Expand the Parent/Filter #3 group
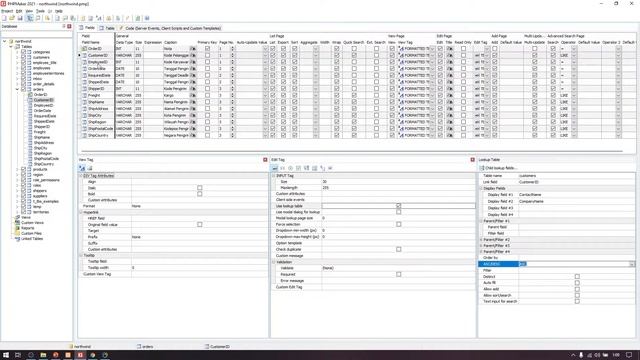The width and height of the screenshot is (640, 360). (481, 246)
